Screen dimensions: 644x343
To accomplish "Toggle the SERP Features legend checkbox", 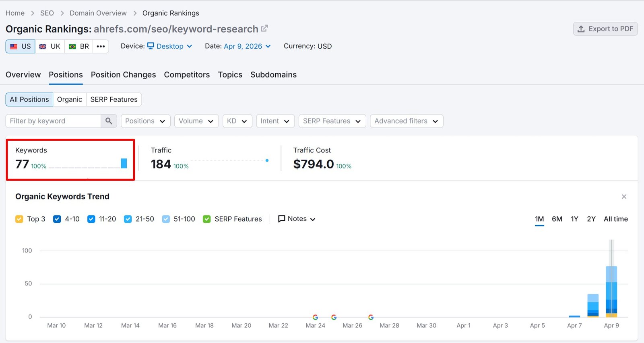I will tap(207, 219).
